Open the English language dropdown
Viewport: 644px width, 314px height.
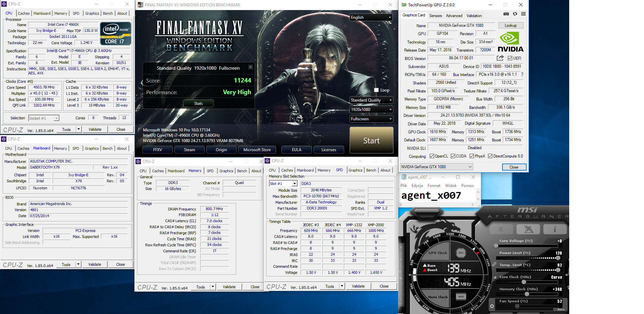[371, 17]
